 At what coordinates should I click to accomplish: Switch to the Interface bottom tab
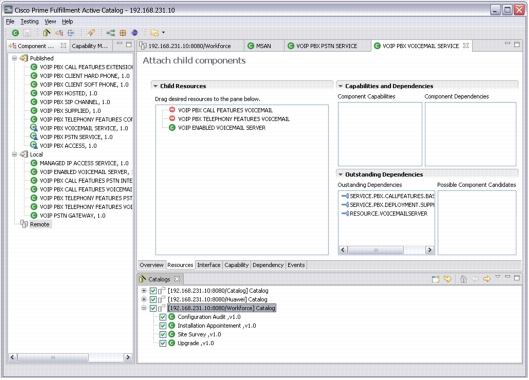pyautogui.click(x=208, y=265)
